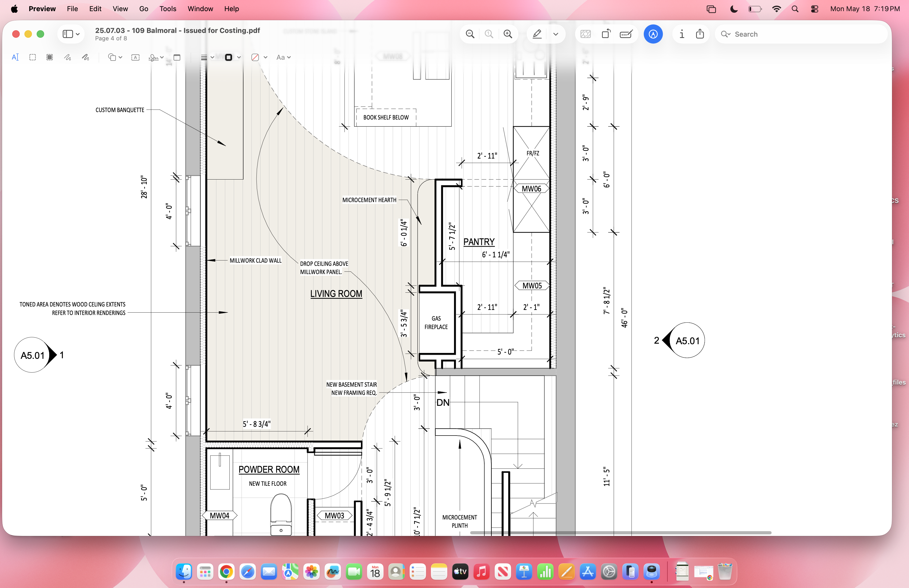The width and height of the screenshot is (909, 588).
Task: Click the MW06 millwork tag
Action: [x=531, y=189]
